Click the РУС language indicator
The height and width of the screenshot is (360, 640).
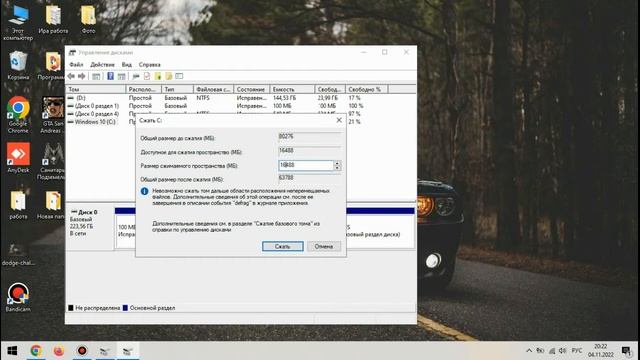[577, 351]
